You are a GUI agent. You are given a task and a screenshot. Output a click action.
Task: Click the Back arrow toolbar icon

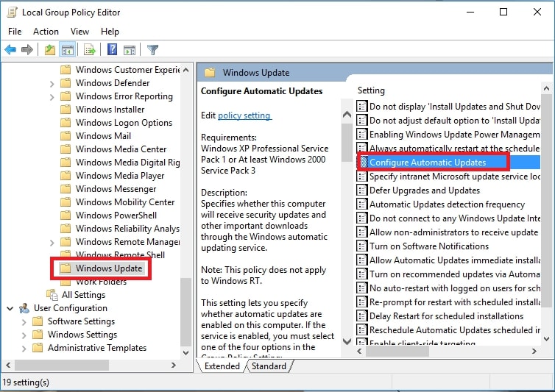(10, 50)
